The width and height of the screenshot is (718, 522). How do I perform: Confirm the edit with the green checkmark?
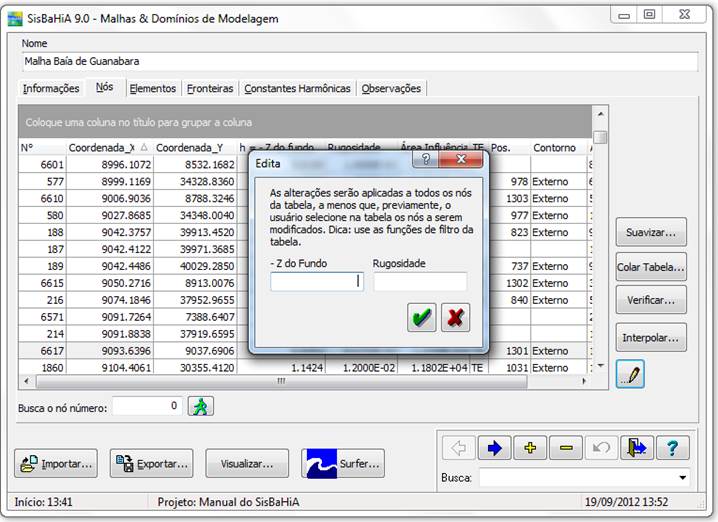(x=421, y=317)
